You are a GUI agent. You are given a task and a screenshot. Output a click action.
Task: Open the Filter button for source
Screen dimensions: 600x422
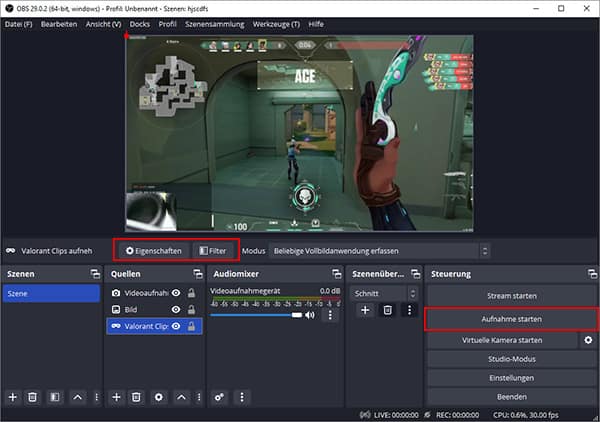pyautogui.click(x=213, y=251)
